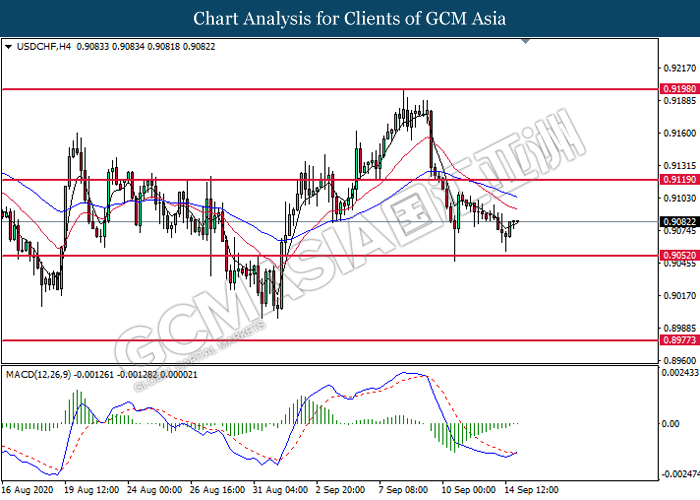Click the USDCHF,H4 symbol dropdown arrow
Image resolution: width=700 pixels, height=500 pixels.
coord(8,47)
